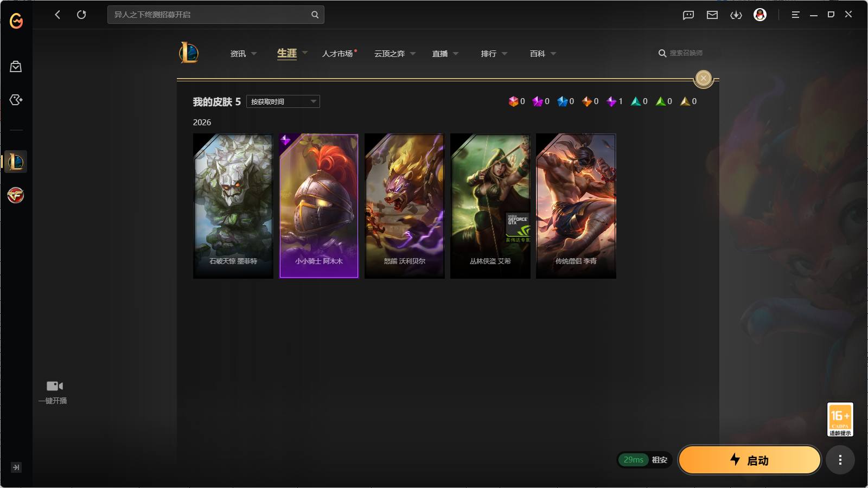Open the store bag icon in sidebar
This screenshot has width=868, height=488.
[16, 66]
